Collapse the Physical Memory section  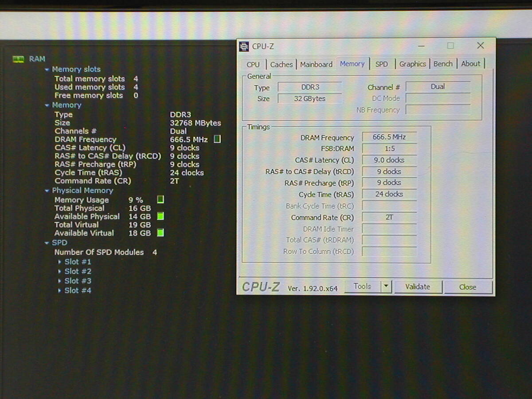click(47, 191)
